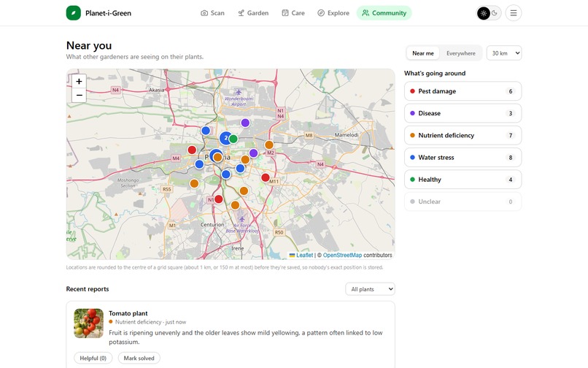The height and width of the screenshot is (368, 588).
Task: Click purple marker below Wonderboom Airport
Action: [x=245, y=123]
